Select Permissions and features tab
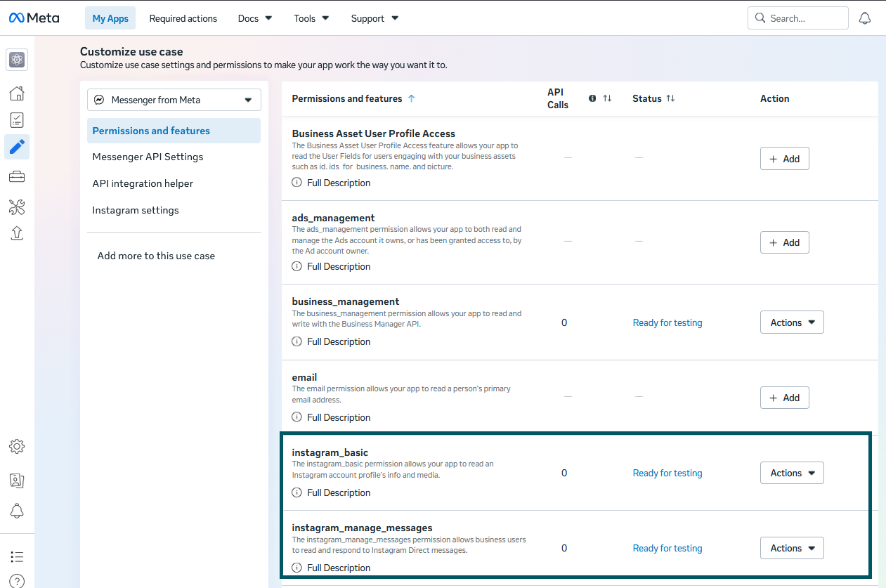 [174, 131]
